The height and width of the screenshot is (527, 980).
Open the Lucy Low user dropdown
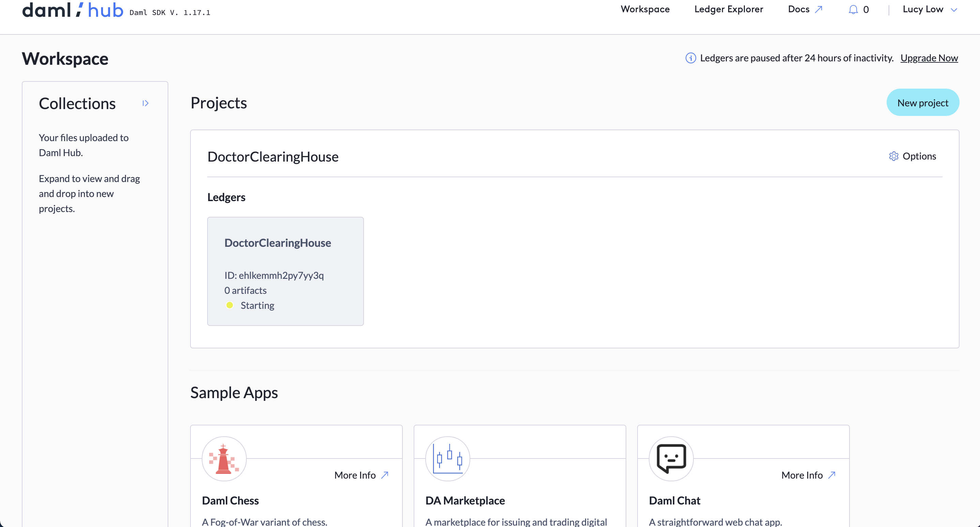coord(929,10)
